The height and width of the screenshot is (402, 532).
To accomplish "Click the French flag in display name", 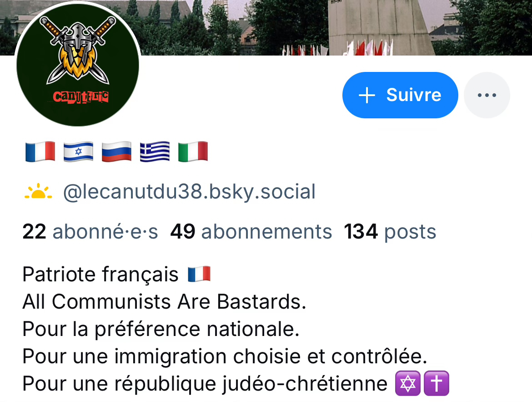I will click(x=40, y=152).
